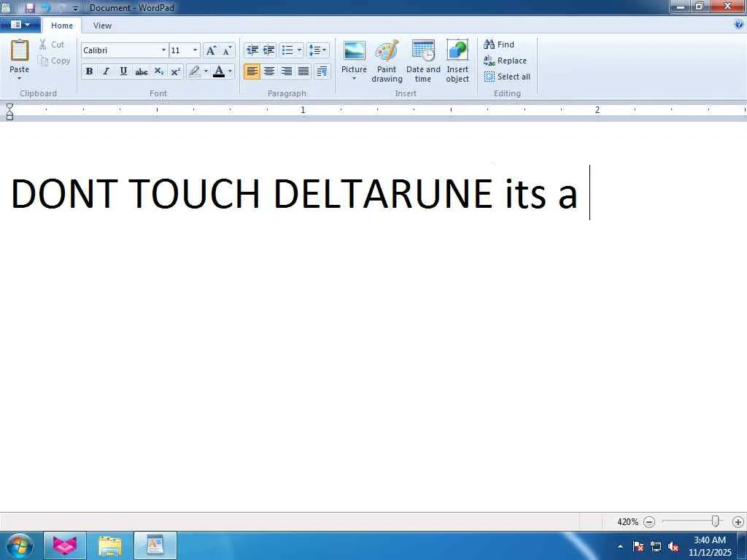Click Action Center flag tray icon
This screenshot has height=560, width=747.
(x=638, y=546)
